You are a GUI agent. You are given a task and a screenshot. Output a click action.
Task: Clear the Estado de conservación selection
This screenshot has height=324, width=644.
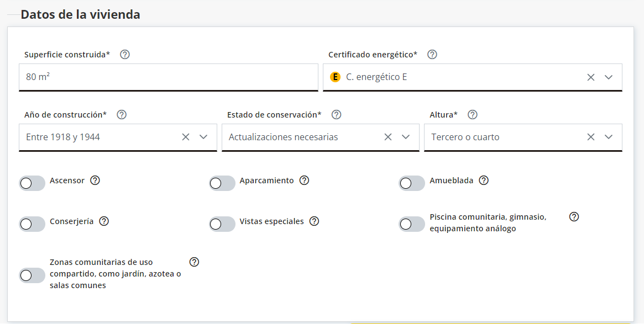(x=388, y=137)
